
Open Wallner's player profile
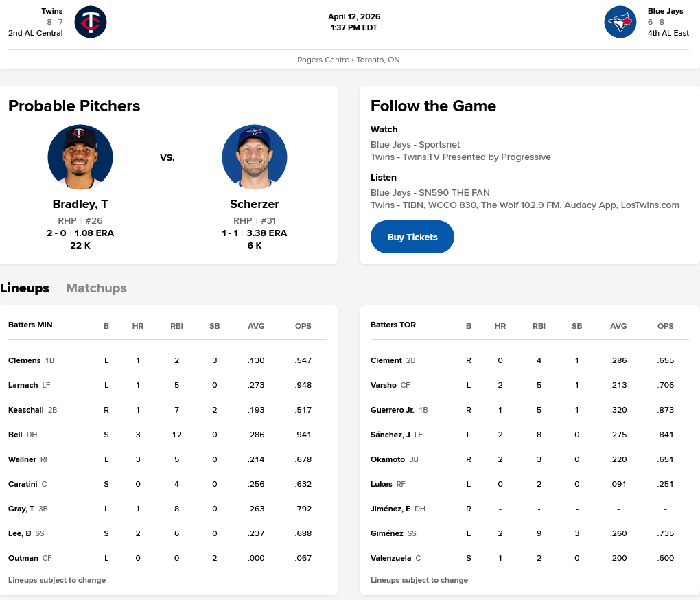click(22, 459)
